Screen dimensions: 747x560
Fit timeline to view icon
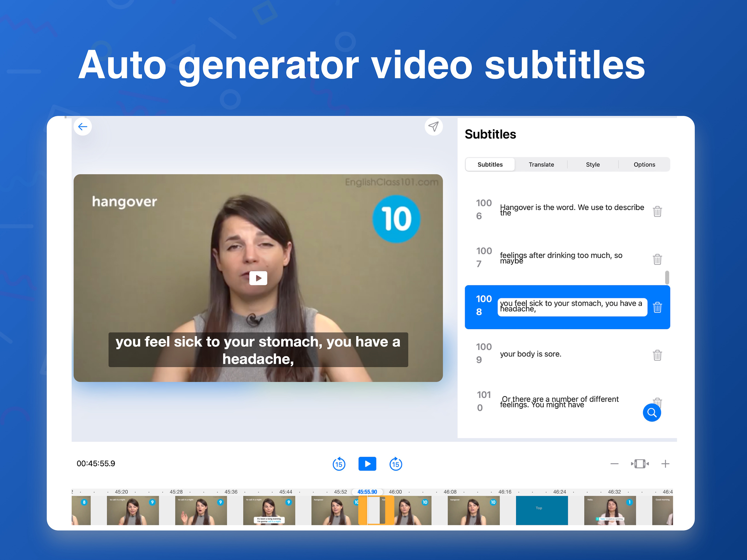pyautogui.click(x=640, y=464)
